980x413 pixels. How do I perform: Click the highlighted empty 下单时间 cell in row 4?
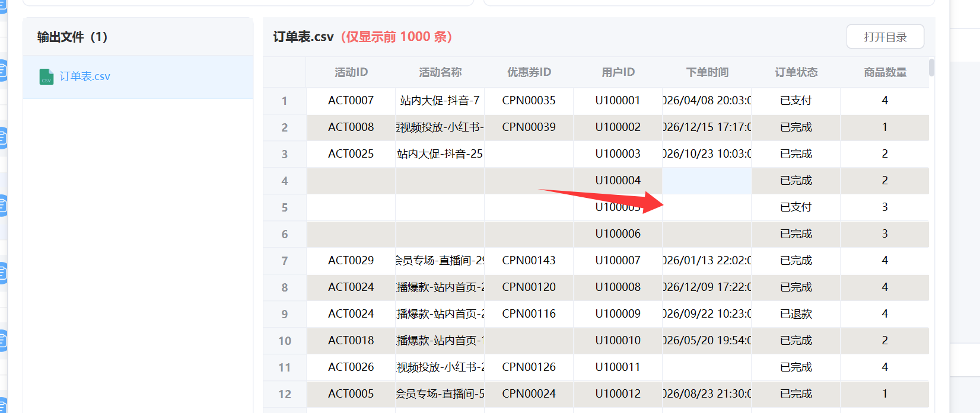point(707,181)
